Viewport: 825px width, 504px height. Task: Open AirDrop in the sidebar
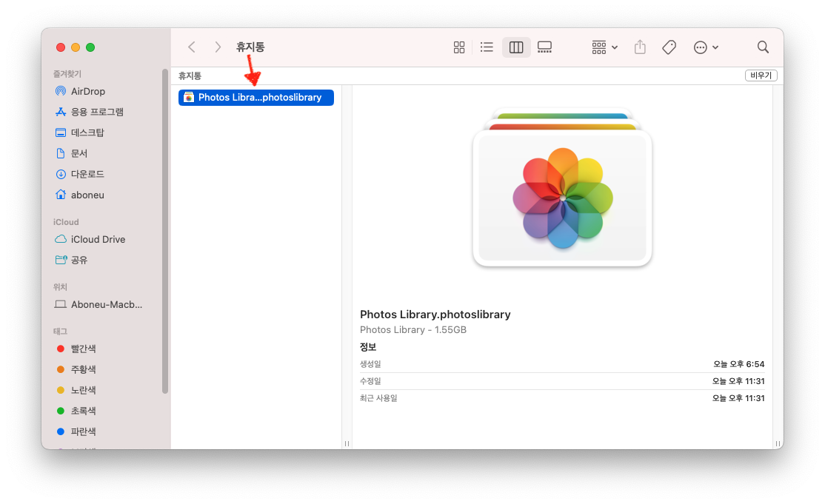(88, 92)
